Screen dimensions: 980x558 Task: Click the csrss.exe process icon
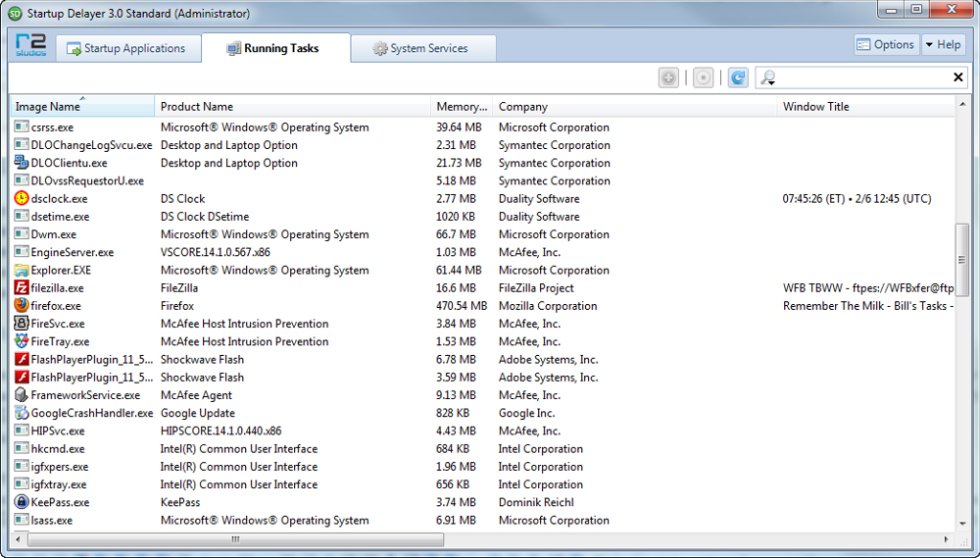[x=22, y=127]
